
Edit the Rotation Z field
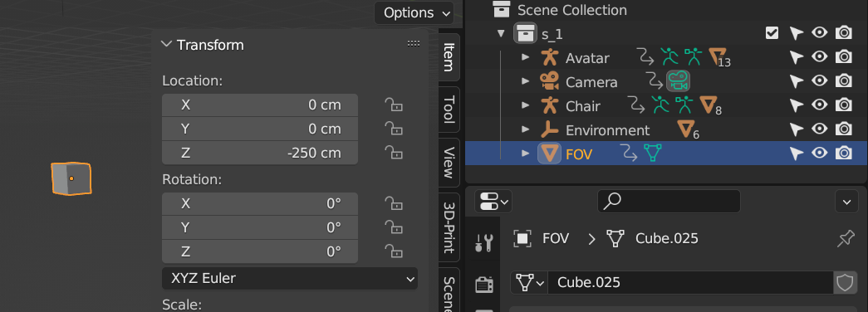click(x=260, y=251)
